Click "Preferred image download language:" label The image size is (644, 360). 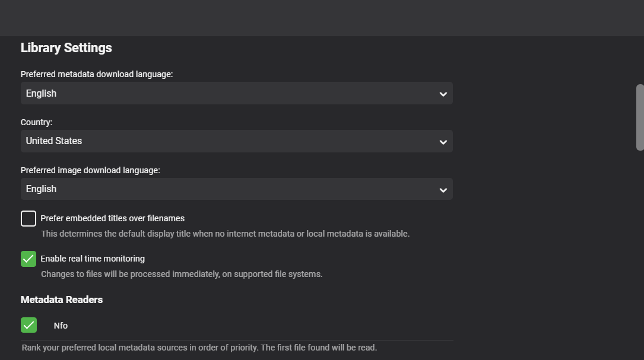coord(90,170)
